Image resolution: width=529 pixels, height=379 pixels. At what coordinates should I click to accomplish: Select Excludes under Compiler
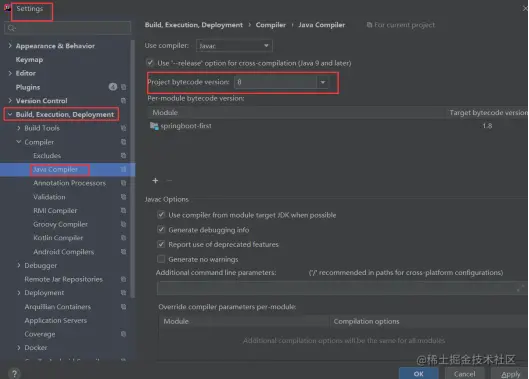[47, 156]
